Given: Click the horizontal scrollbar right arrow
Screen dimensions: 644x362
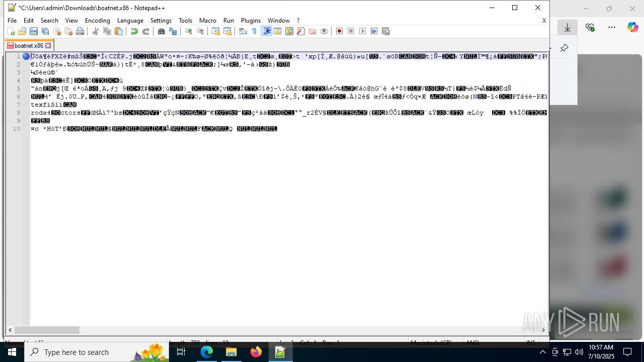Looking at the screenshot, I should (543, 330).
